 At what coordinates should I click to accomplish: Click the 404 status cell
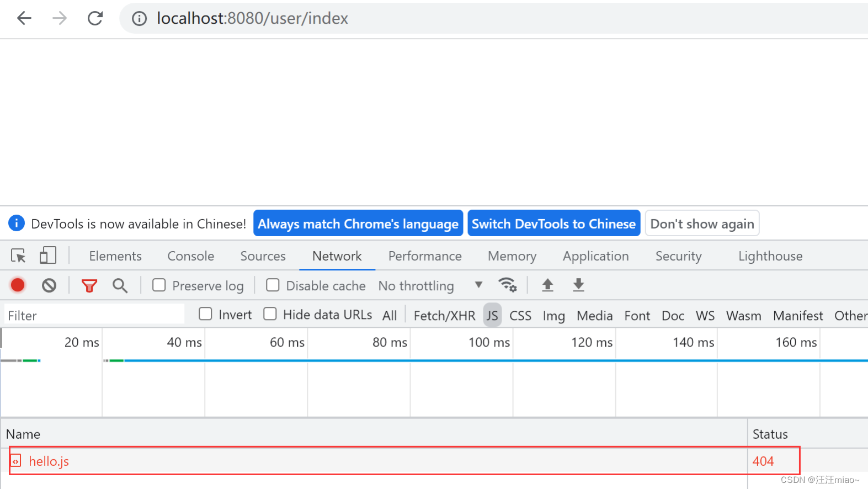click(763, 461)
